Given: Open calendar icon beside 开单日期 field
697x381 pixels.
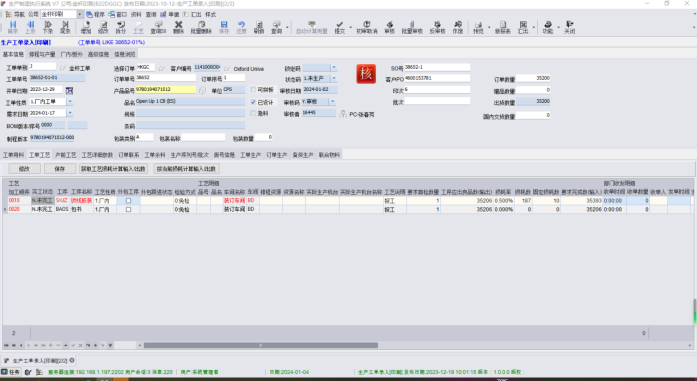Looking at the screenshot, I should pos(69,91).
